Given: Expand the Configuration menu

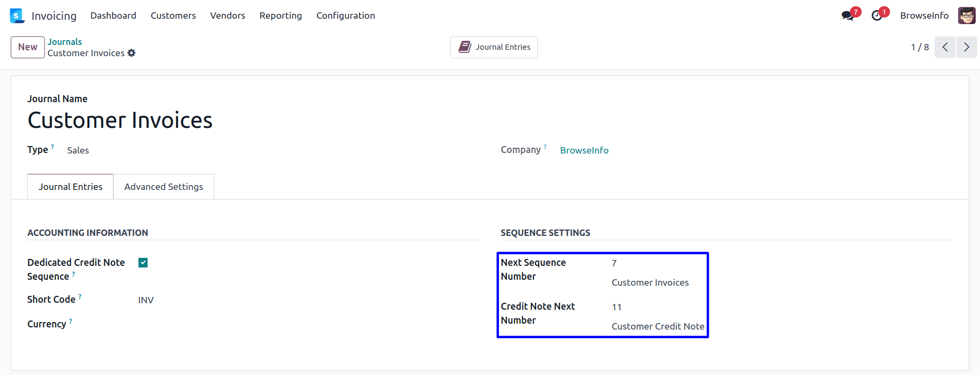Looking at the screenshot, I should (x=345, y=16).
